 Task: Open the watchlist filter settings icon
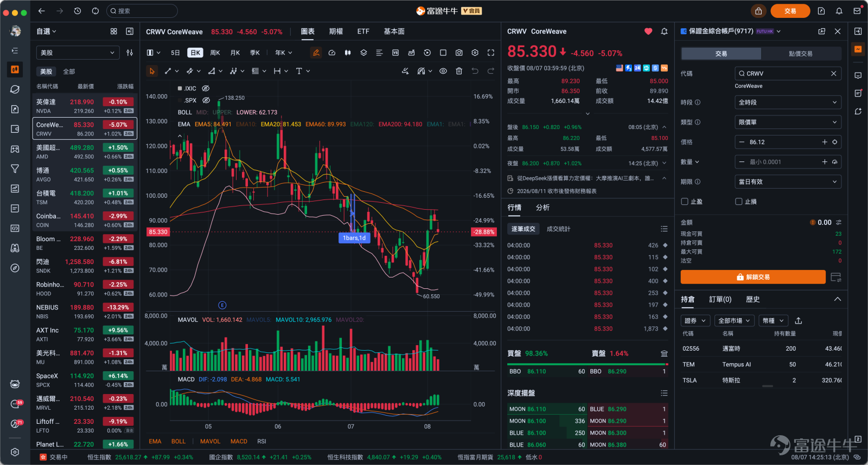point(130,53)
